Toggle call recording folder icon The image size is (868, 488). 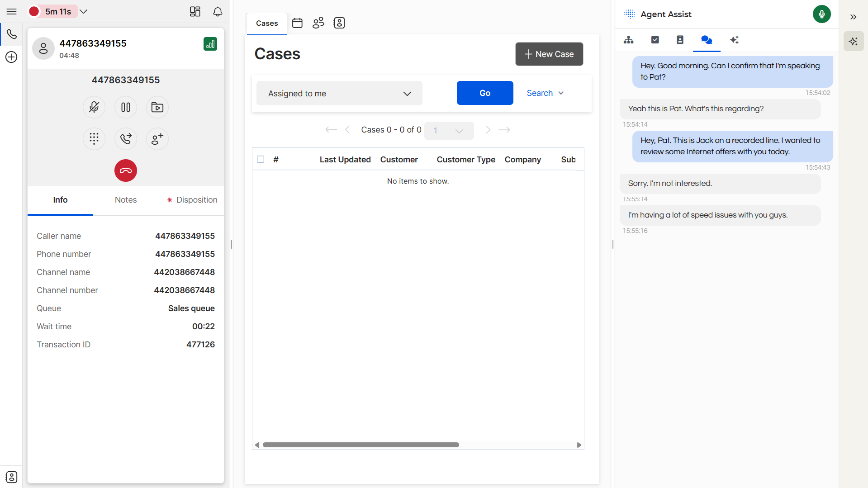(x=157, y=107)
